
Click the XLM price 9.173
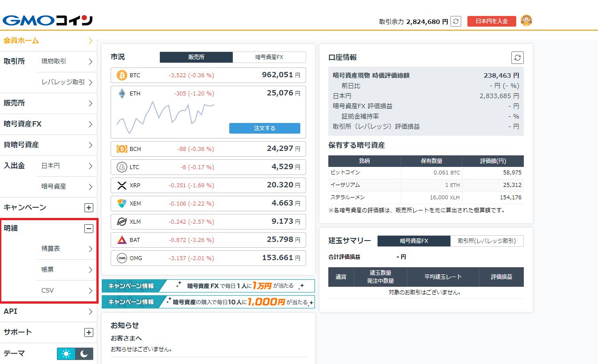[286, 222]
